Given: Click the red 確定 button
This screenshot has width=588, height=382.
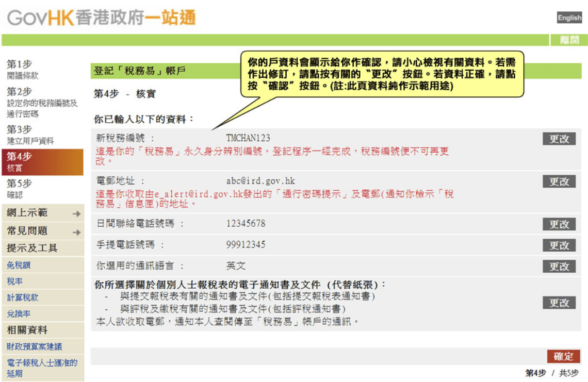Looking at the screenshot, I should [563, 356].
